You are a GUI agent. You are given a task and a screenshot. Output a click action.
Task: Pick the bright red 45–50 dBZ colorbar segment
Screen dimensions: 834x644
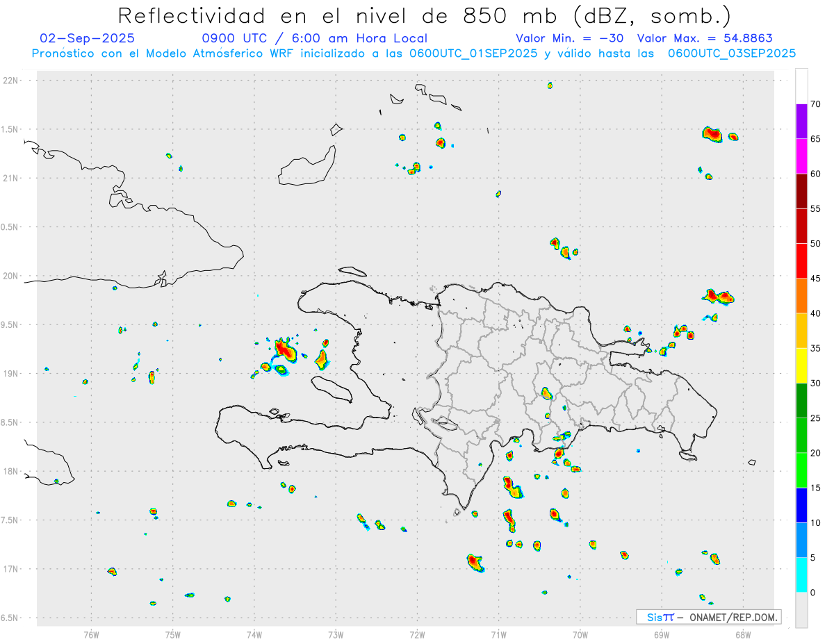coord(801,261)
